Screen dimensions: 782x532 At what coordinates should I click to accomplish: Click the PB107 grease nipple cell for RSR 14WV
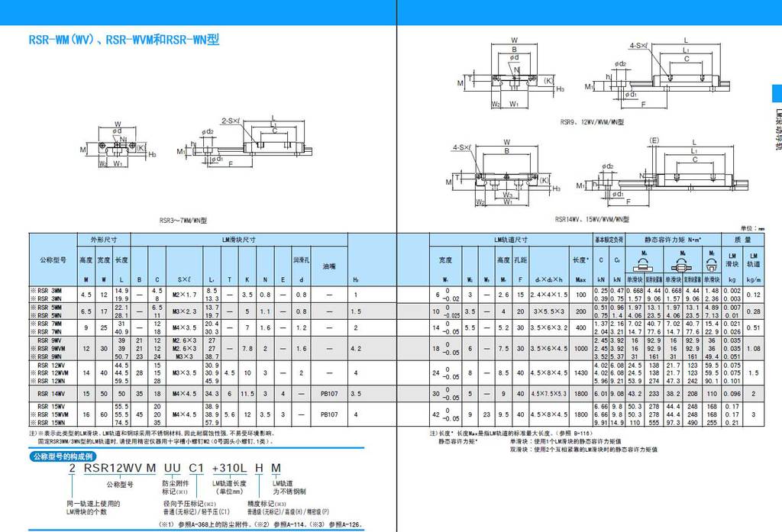tap(327, 393)
